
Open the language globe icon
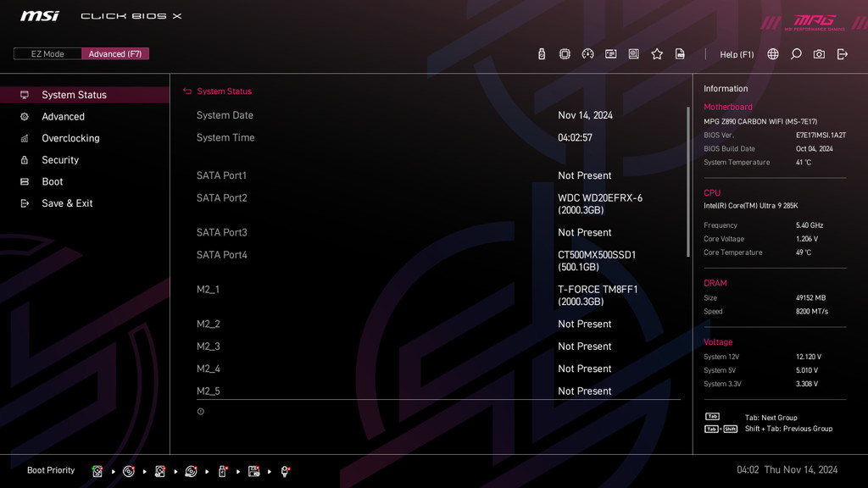pos(773,53)
